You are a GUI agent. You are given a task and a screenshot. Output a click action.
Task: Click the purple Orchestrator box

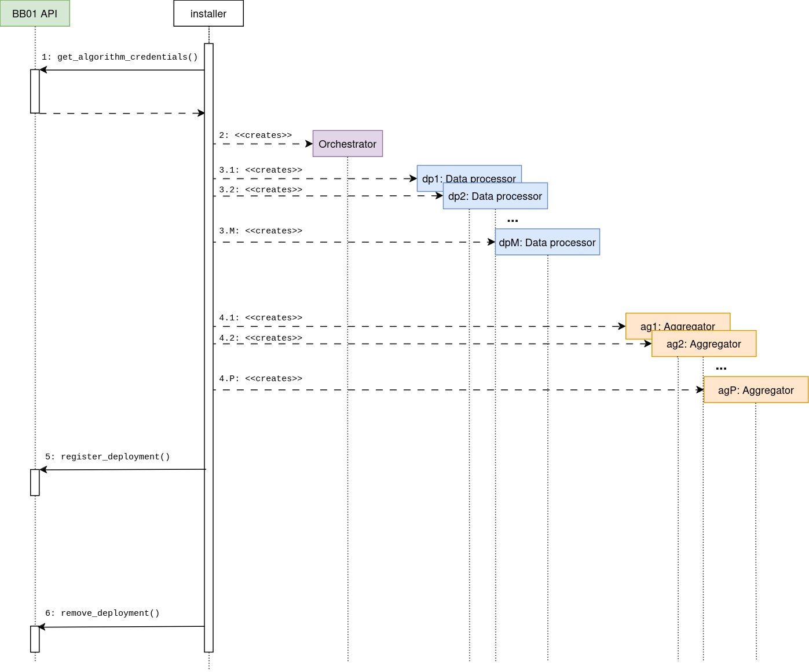coord(347,144)
